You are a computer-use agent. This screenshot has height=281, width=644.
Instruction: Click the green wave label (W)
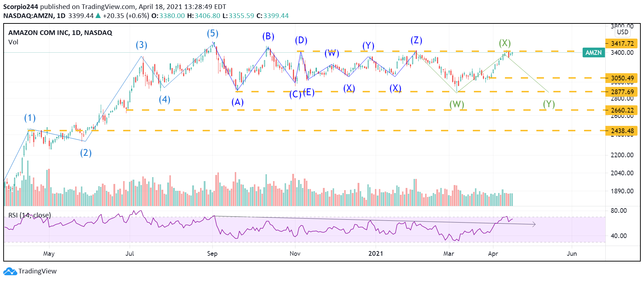tap(457, 105)
